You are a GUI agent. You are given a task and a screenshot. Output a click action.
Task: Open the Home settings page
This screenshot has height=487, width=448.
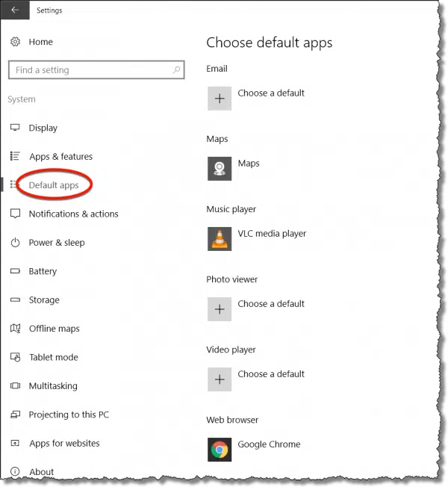coord(40,42)
